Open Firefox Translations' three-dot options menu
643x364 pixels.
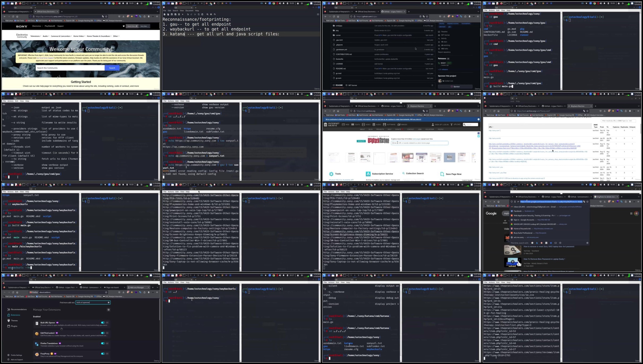[107, 343]
